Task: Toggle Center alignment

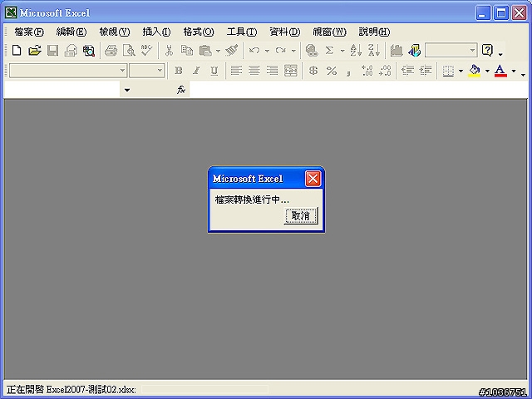Action: point(254,71)
